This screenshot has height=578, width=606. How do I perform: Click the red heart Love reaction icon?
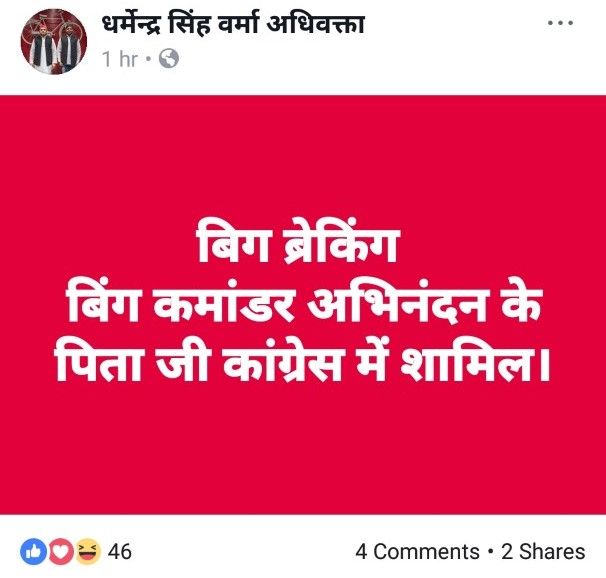pos(60,551)
